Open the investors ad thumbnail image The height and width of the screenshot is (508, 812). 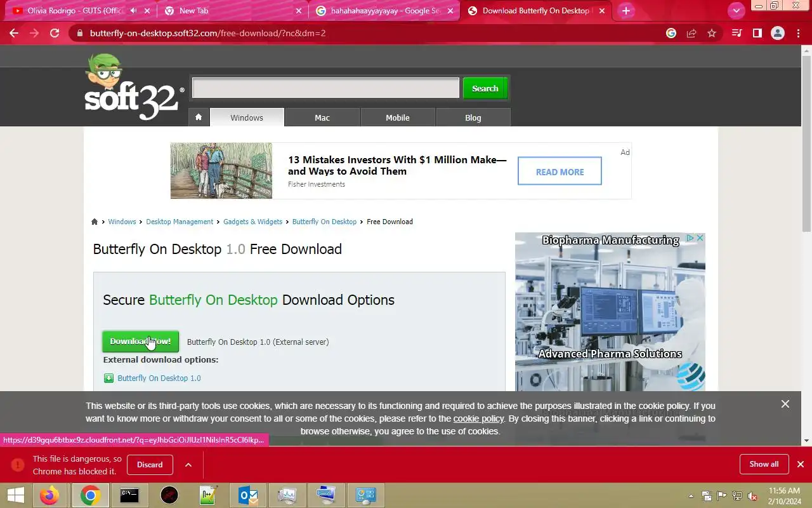click(x=221, y=171)
